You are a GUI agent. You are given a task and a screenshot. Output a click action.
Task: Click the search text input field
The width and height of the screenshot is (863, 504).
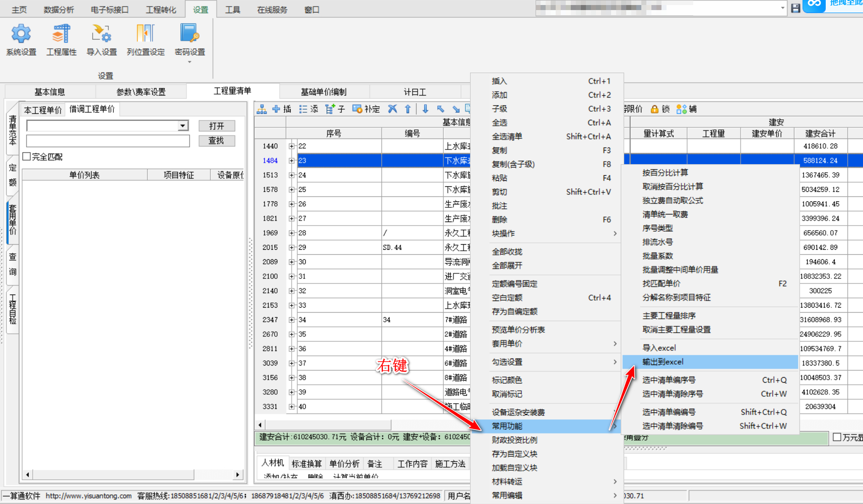pyautogui.click(x=108, y=141)
